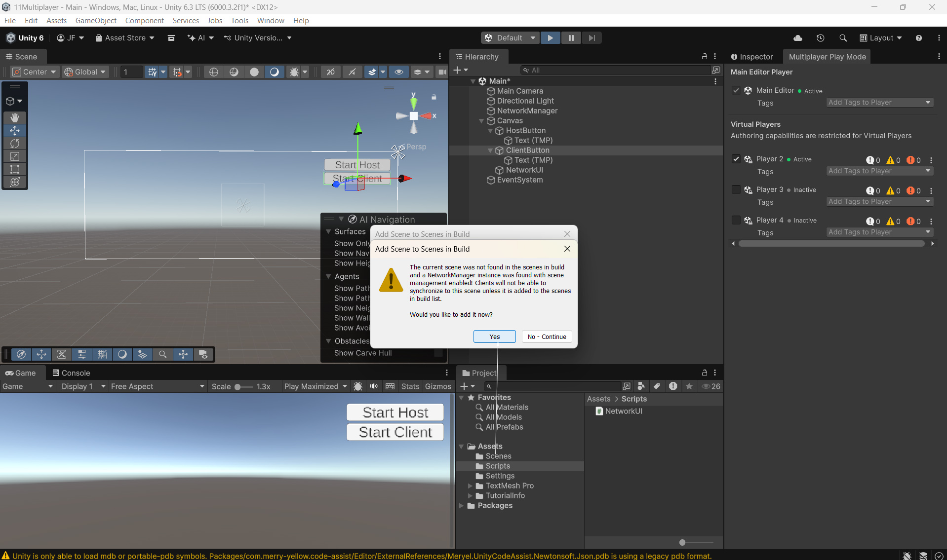Click the Play button to enter play mode

(550, 38)
